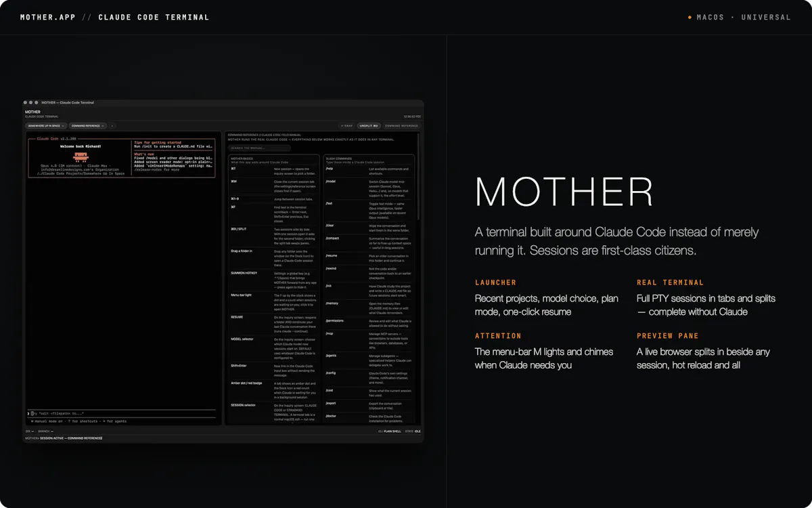Click the /resume slash command
Viewport: 812px width, 508px height.
click(x=369, y=258)
